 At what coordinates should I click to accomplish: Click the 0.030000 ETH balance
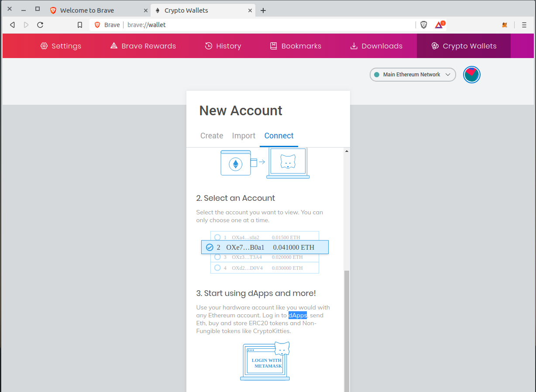click(x=287, y=268)
